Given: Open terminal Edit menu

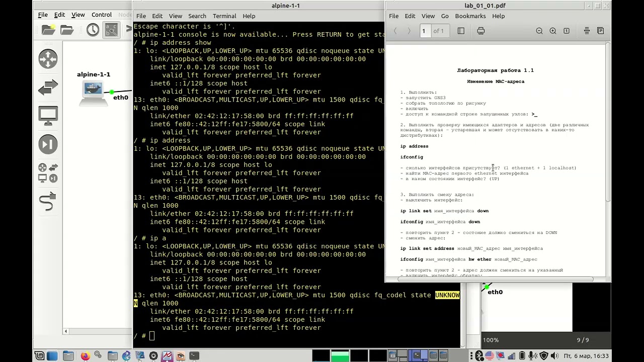Looking at the screenshot, I should 157,16.
